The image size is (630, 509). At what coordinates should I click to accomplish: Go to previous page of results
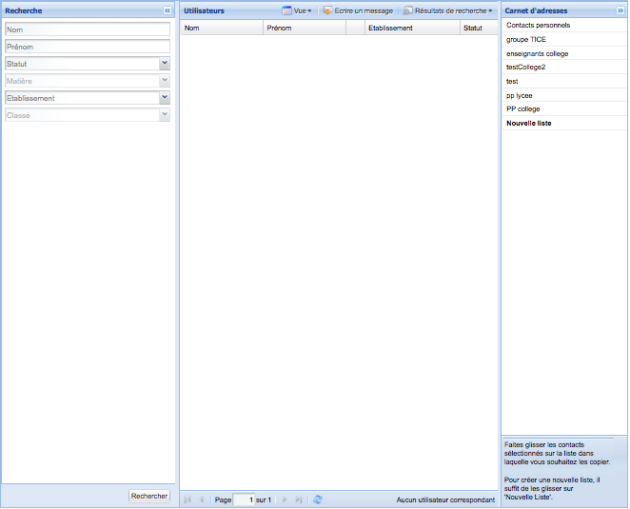point(202,500)
